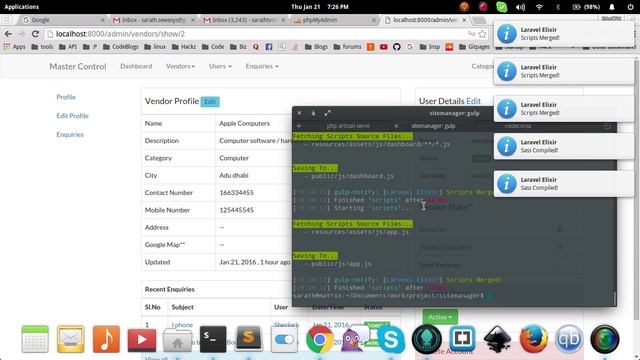Go to Dashboard in the navbar
This screenshot has height=360, width=640.
[x=136, y=66]
